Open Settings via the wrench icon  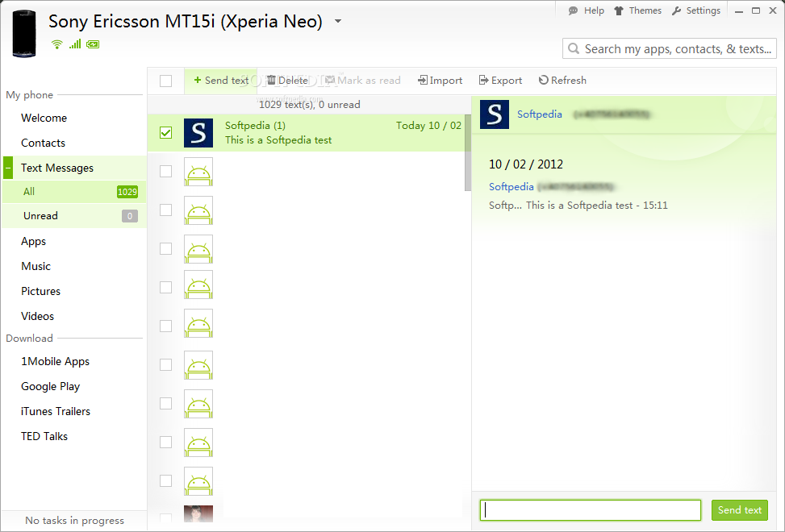[676, 11]
